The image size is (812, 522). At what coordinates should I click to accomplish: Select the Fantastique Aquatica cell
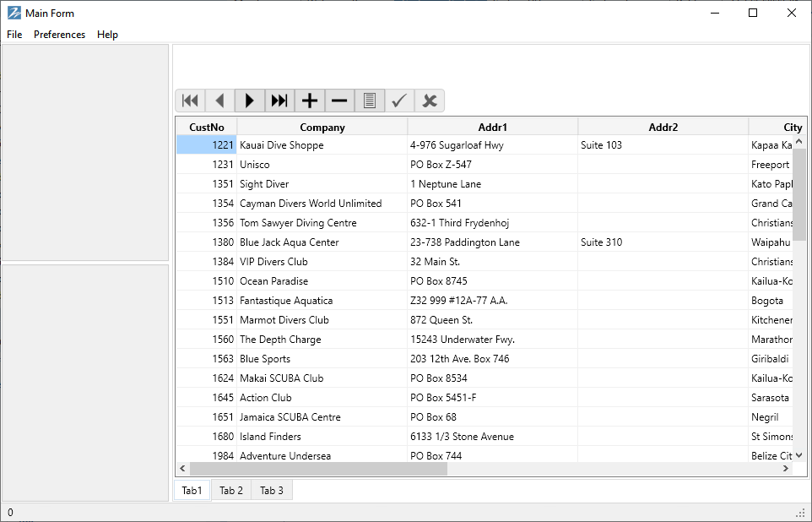pos(322,301)
